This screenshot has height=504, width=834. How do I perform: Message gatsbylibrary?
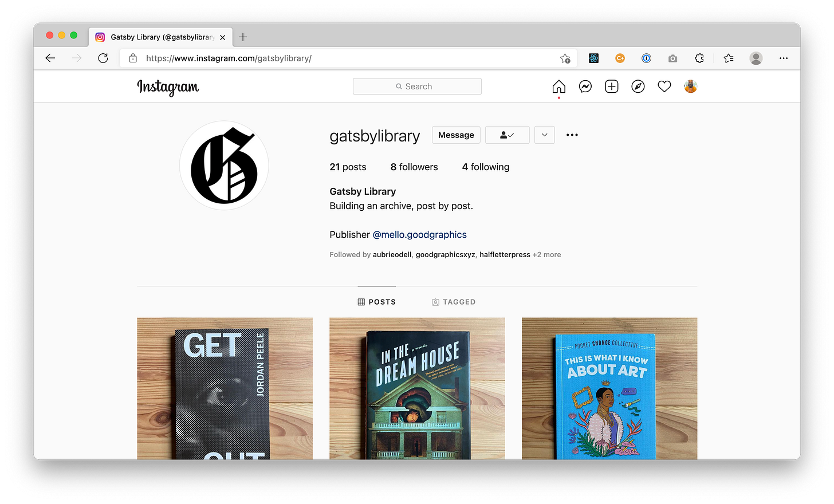coord(456,135)
